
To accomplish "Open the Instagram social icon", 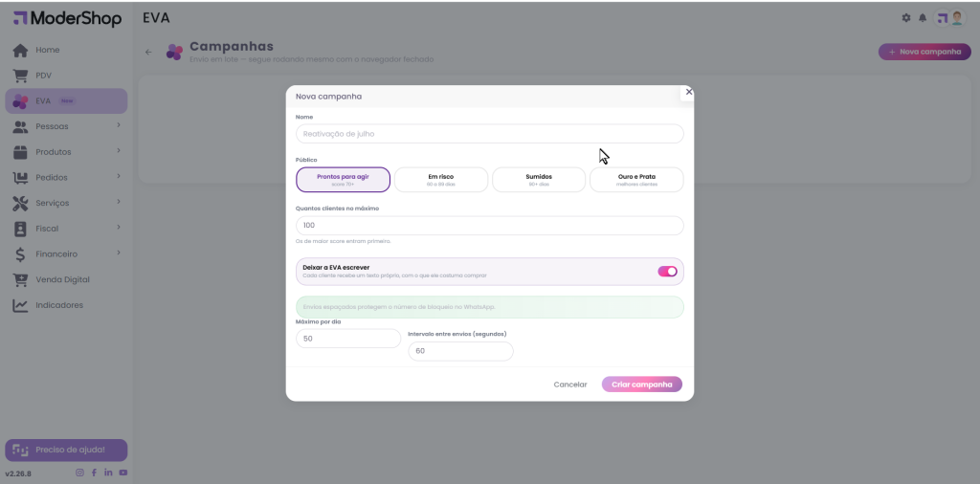I will tap(79, 473).
